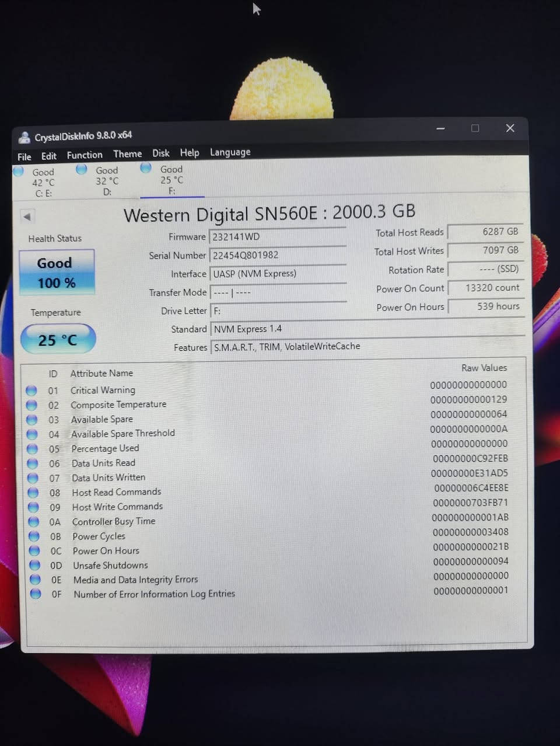Click the 25 °C temperature gauge
Viewport: 560px width, 746px height.
pyautogui.click(x=57, y=339)
